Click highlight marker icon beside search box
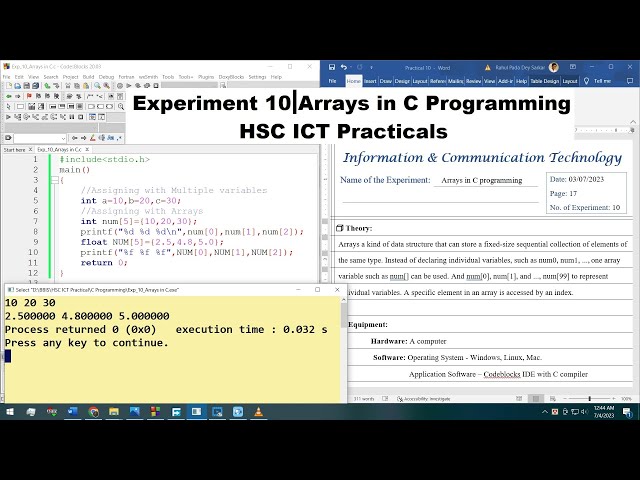Image resolution: width=640 pixels, height=480 pixels. coord(93,138)
